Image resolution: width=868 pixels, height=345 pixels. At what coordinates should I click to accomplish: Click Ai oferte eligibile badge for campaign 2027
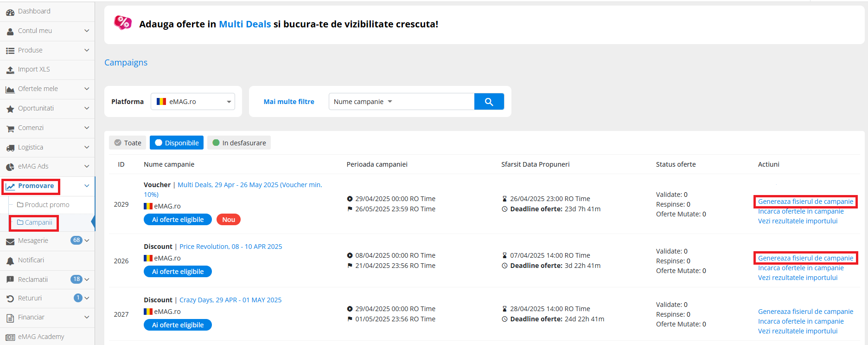click(x=178, y=325)
